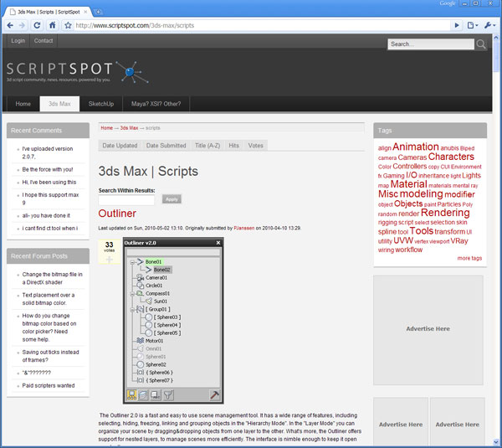Click the more tags link
The height and width of the screenshot is (448, 502).
[x=469, y=258]
